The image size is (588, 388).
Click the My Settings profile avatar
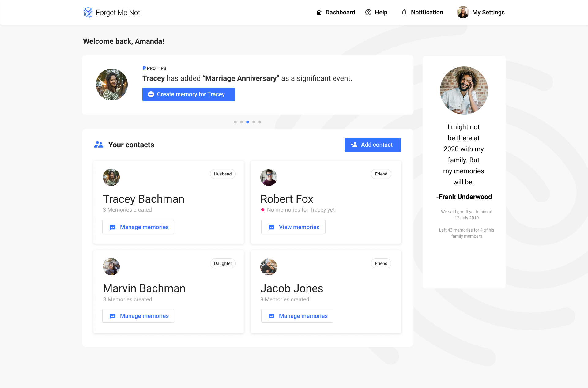click(463, 12)
